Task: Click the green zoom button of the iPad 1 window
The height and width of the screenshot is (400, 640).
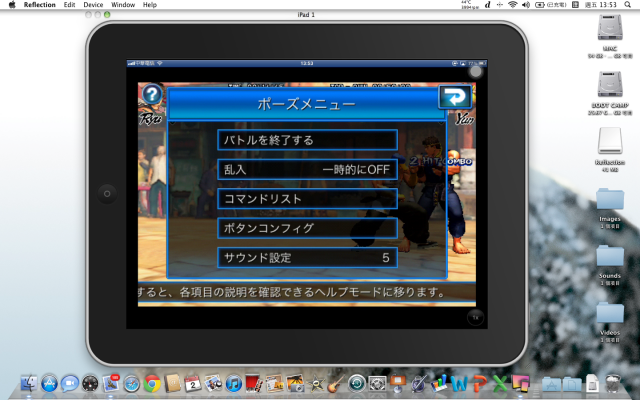Action: coord(107,15)
